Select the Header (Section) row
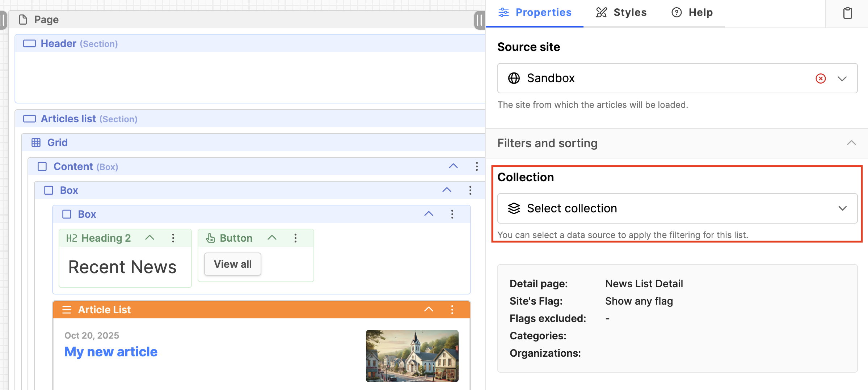Screen dimensions: 868x390 (250, 43)
